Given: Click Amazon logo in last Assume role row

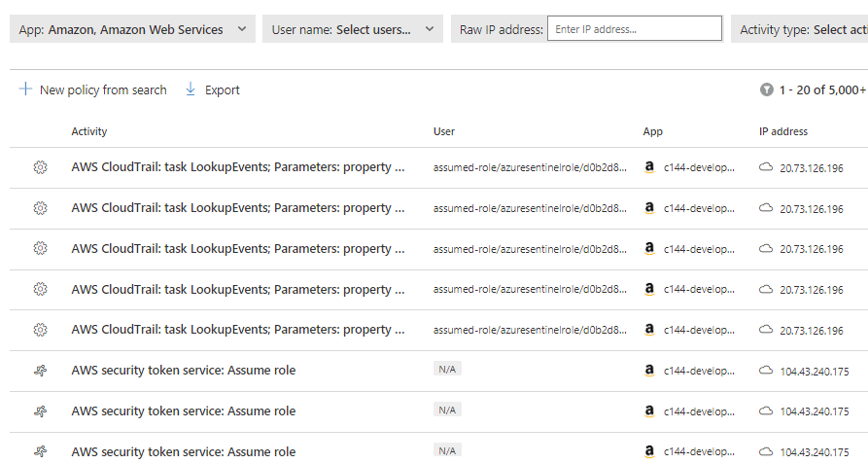Looking at the screenshot, I should [649, 451].
